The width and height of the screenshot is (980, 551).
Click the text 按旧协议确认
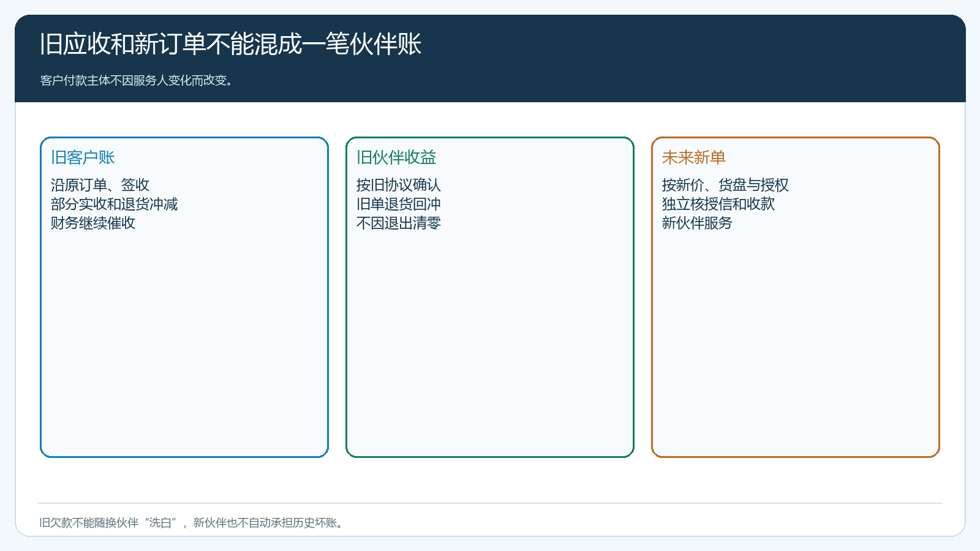tap(399, 185)
